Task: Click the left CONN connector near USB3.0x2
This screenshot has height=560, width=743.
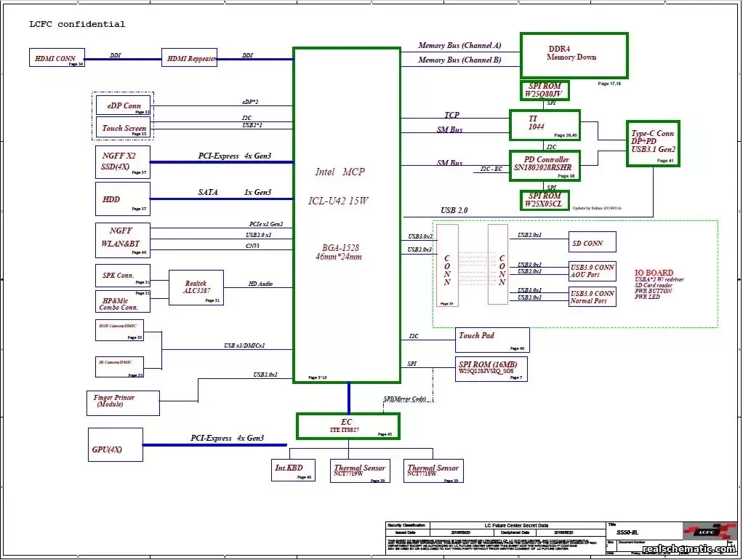Action: 447,265
